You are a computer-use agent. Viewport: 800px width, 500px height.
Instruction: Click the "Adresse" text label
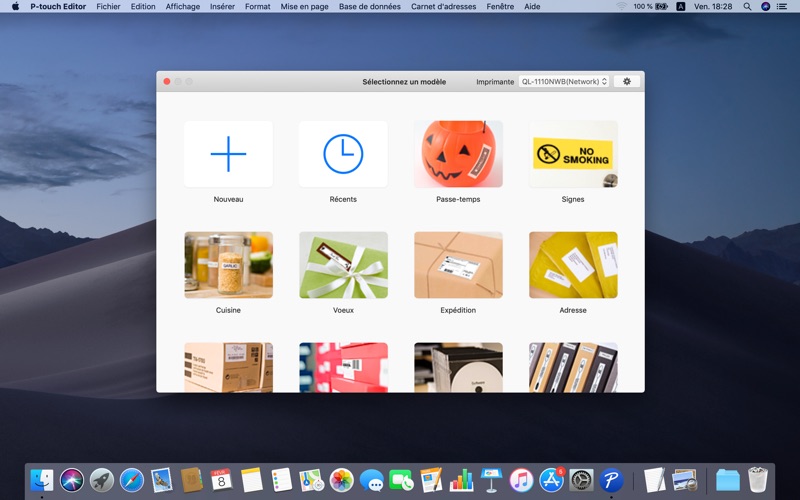(573, 310)
